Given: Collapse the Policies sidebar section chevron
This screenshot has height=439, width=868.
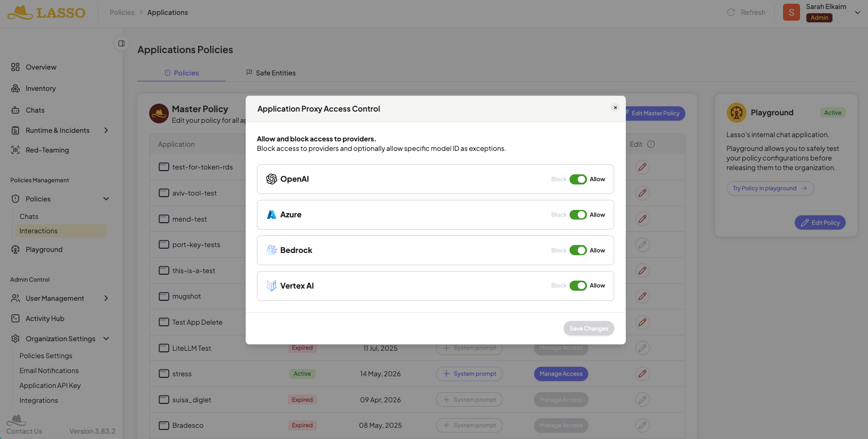Looking at the screenshot, I should point(106,199).
